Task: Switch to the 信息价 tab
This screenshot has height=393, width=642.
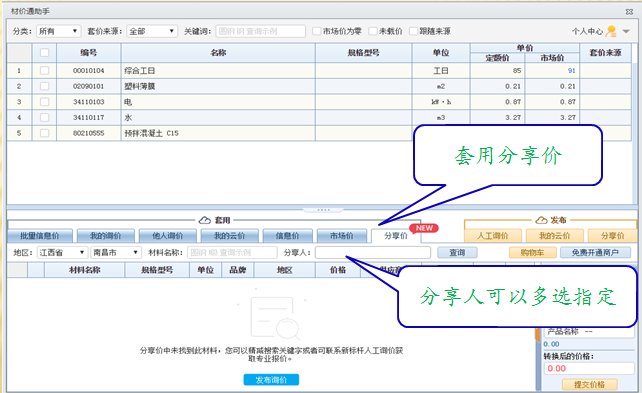Action: (x=287, y=236)
